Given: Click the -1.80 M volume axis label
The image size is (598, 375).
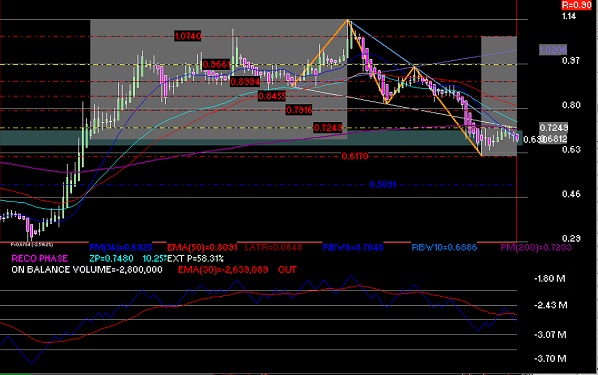Looking at the screenshot, I should tap(550, 278).
